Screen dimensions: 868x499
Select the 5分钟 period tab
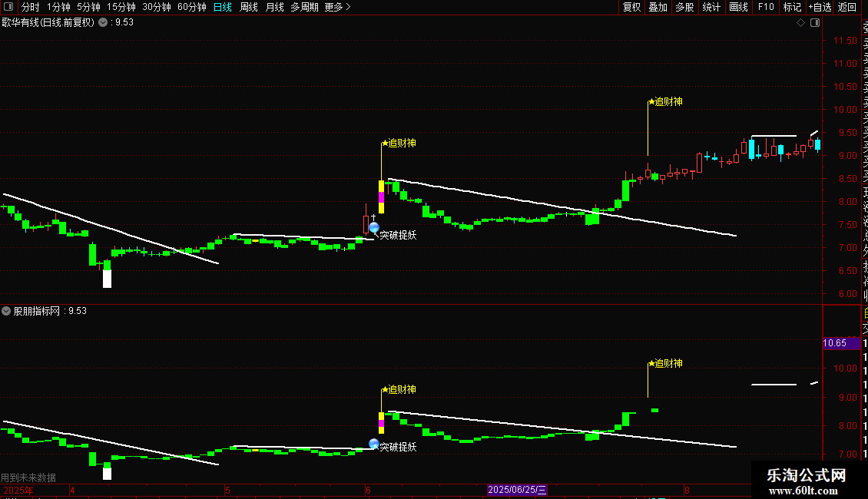[x=88, y=7]
